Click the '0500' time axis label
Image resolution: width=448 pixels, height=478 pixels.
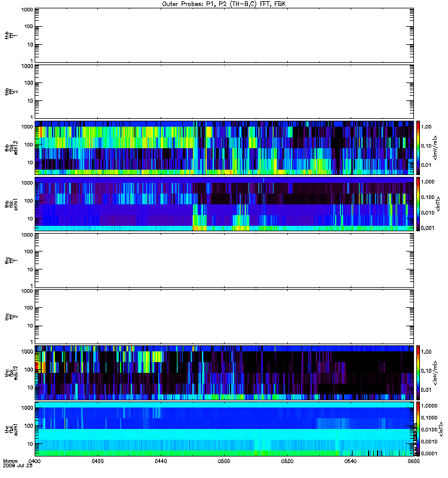pyautogui.click(x=224, y=461)
